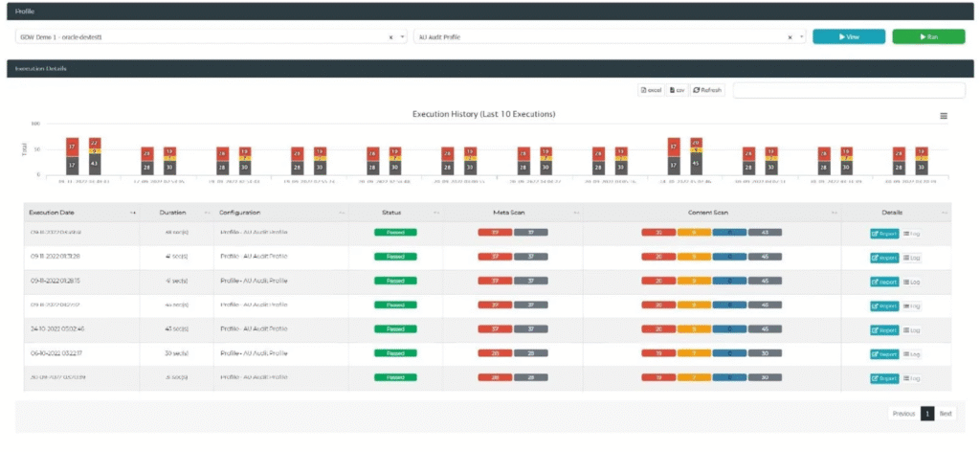Click Passed status of 24-10-2022 05:02:46 row
The image size is (980, 452).
click(395, 329)
